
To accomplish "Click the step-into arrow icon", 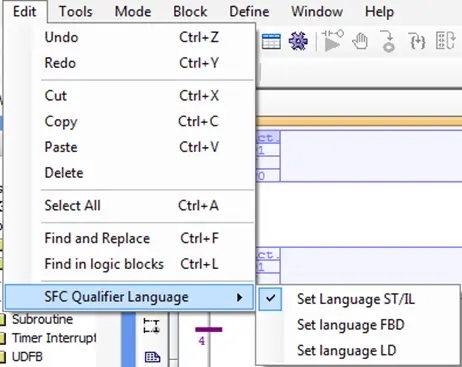I will 388,41.
